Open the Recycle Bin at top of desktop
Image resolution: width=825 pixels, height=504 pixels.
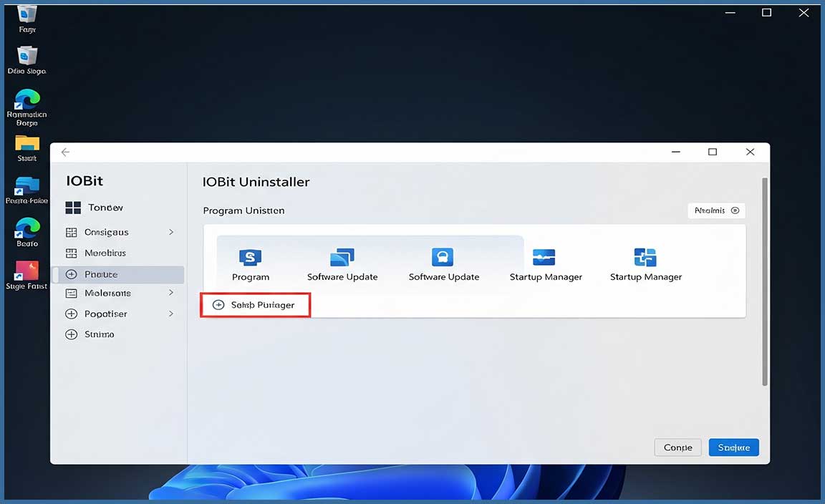[27, 14]
